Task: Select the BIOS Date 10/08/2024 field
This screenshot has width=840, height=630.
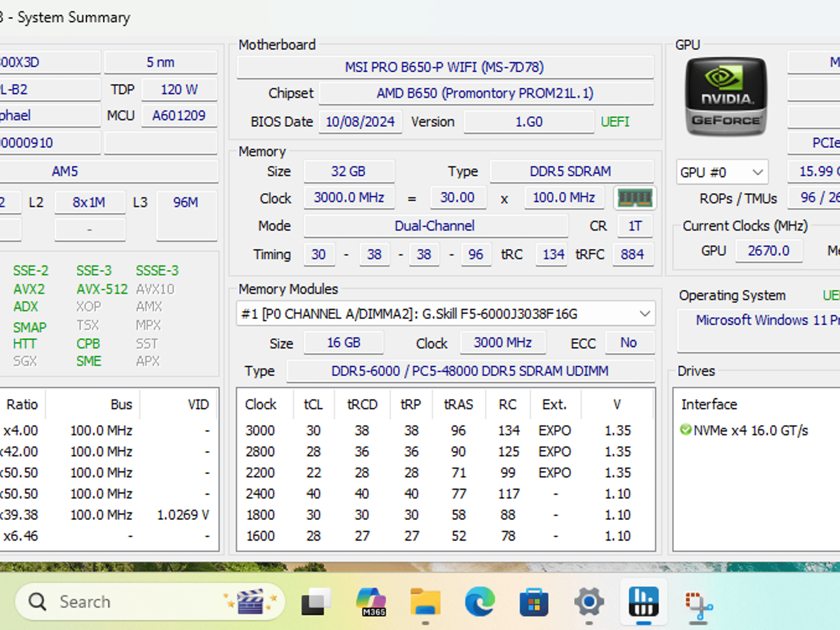Action: (361, 122)
